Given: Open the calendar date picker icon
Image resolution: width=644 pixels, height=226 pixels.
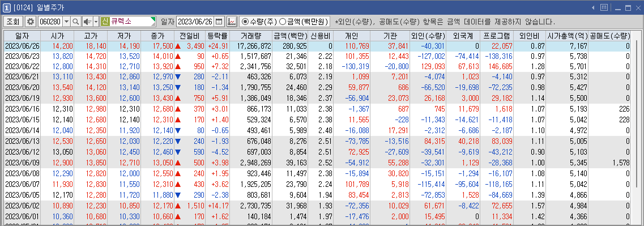Looking at the screenshot, I should [x=219, y=22].
